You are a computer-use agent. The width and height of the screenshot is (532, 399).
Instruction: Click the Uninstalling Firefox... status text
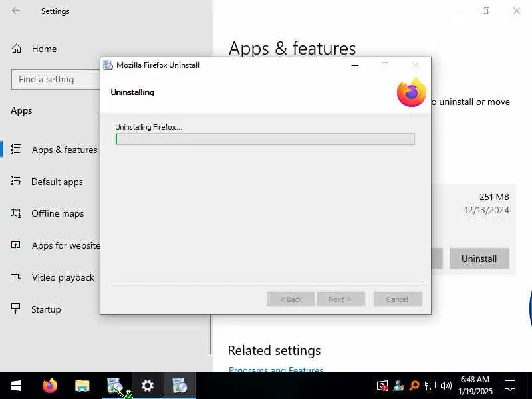tap(148, 127)
